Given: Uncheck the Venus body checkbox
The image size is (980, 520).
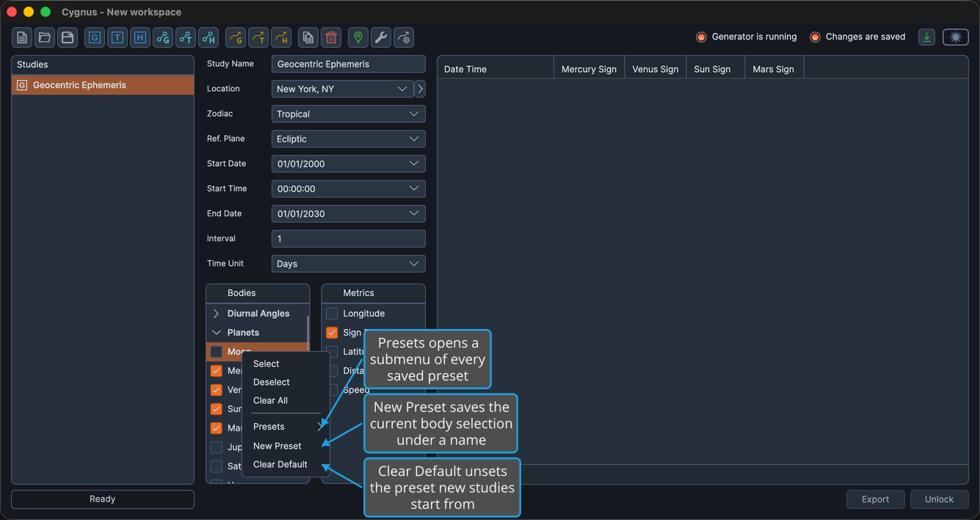Looking at the screenshot, I should tap(217, 390).
